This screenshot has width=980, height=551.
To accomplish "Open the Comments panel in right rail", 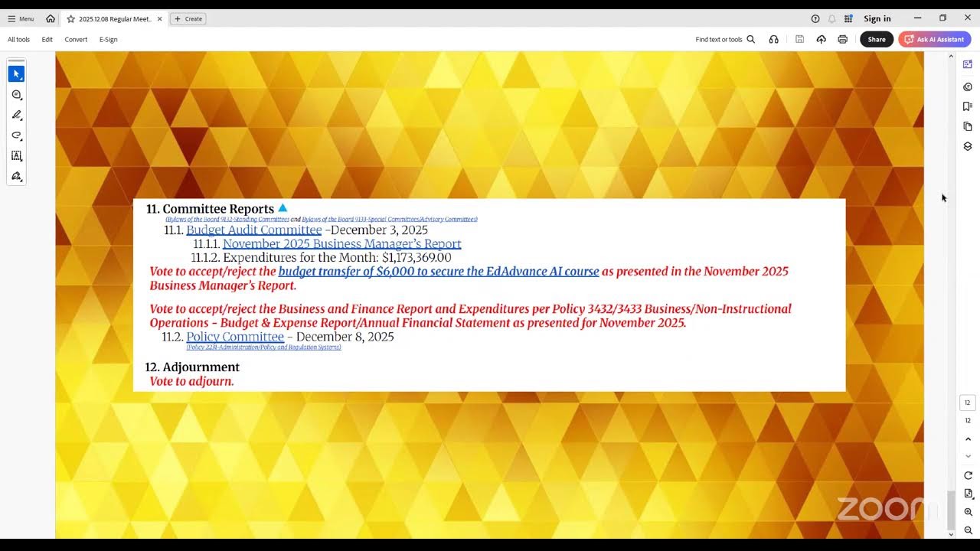I will pos(968,86).
